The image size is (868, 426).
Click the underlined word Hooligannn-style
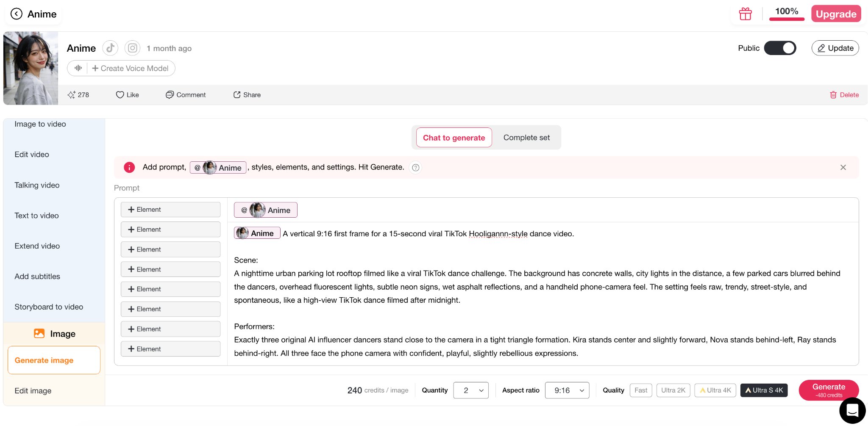[498, 234]
